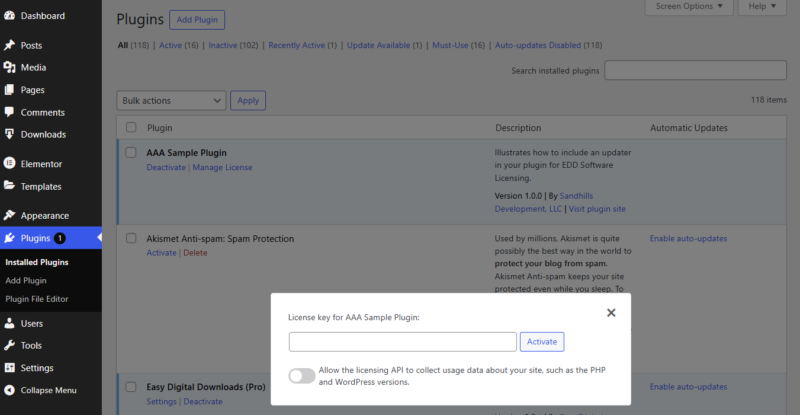
Task: Open Easy Digital Downloads Settings link
Action: click(x=161, y=401)
